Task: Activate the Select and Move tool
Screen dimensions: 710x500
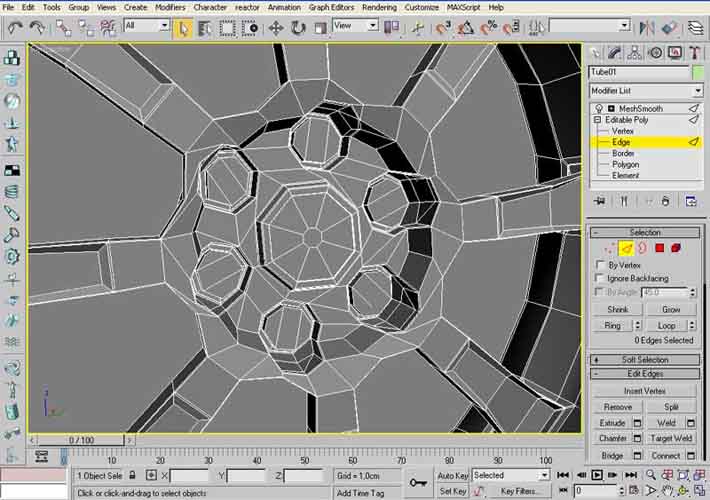Action: pyautogui.click(x=277, y=27)
